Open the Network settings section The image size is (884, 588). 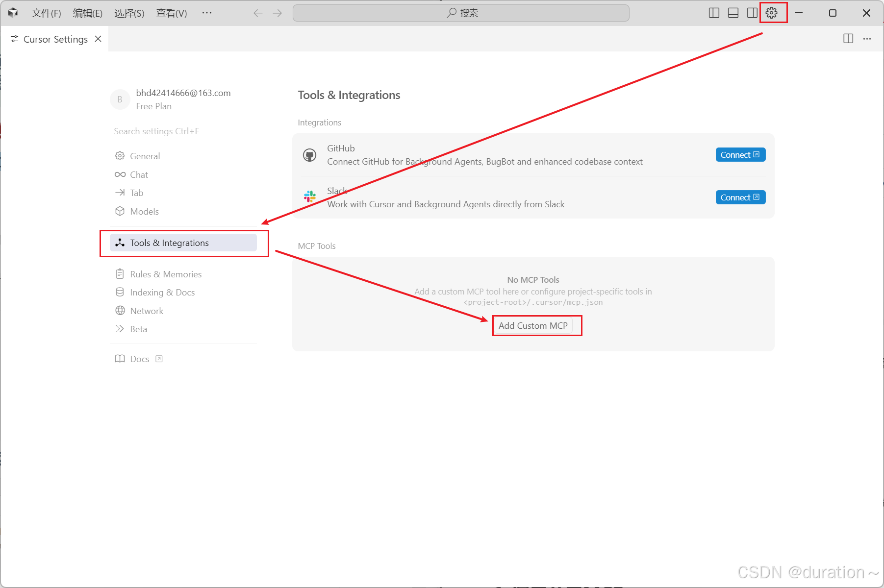[x=183, y=311]
